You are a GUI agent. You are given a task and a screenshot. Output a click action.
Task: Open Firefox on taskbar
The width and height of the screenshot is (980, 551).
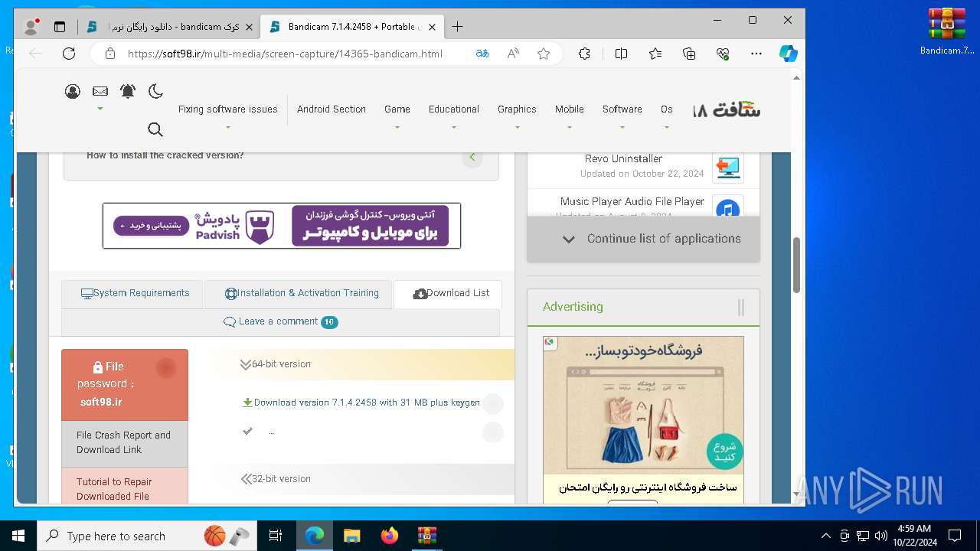[390, 536]
